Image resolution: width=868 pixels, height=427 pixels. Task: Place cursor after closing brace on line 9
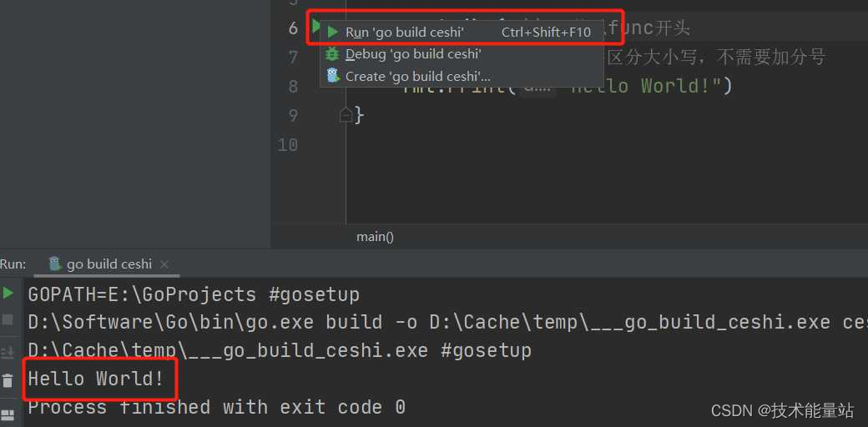pos(366,115)
